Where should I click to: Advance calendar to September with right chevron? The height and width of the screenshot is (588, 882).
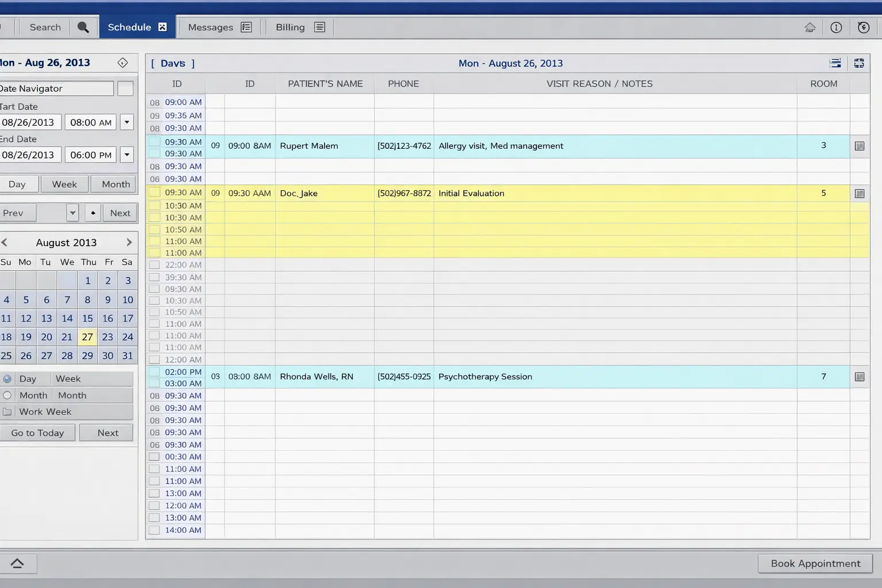(x=129, y=242)
